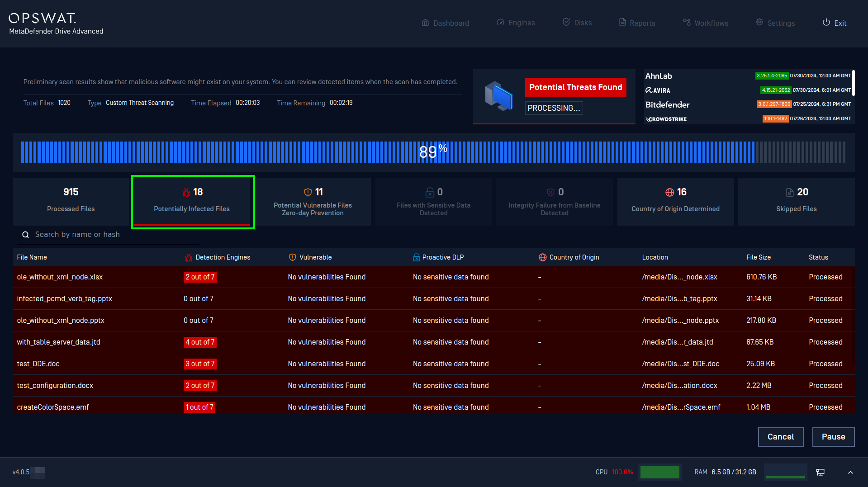Click the 89% scan progress bar

click(x=433, y=152)
